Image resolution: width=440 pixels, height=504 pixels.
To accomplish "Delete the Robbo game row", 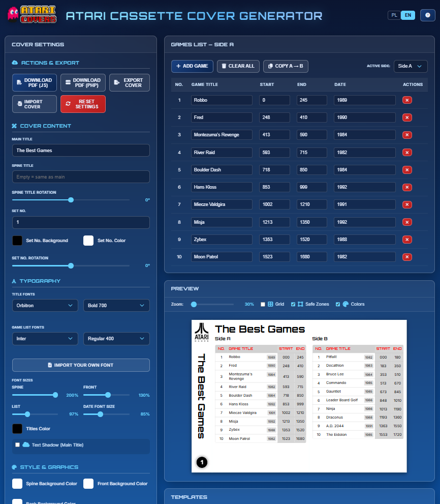I will [x=406, y=100].
